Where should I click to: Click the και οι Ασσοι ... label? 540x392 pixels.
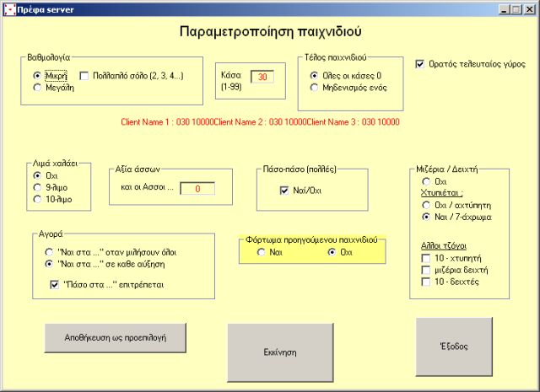pos(147,187)
